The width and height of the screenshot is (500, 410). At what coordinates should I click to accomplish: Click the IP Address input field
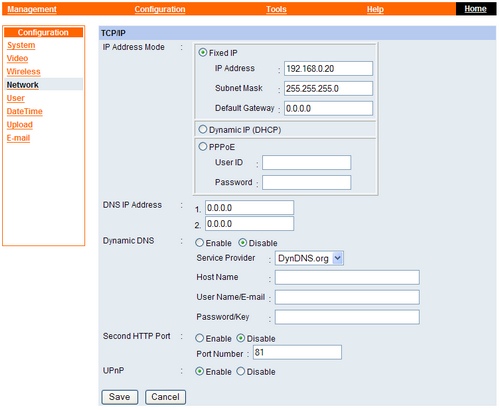(328, 69)
